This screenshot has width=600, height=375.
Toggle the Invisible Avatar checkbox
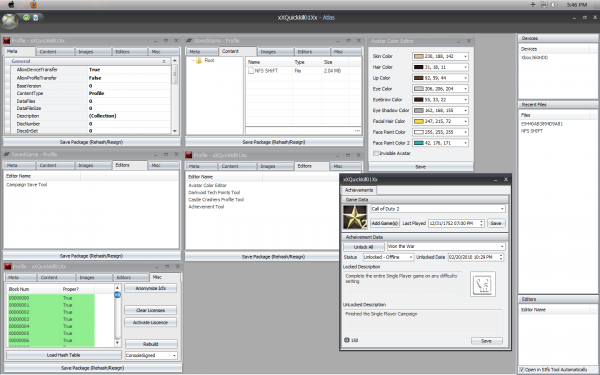point(376,153)
